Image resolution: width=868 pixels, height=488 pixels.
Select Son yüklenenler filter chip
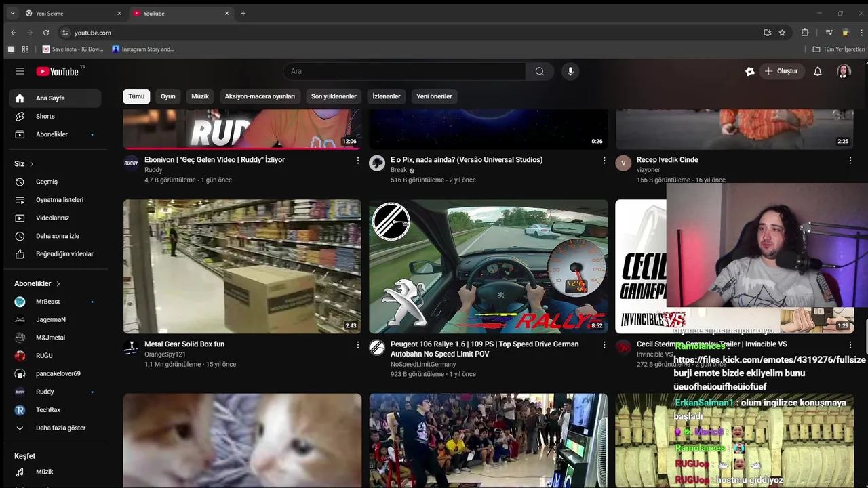point(334,96)
